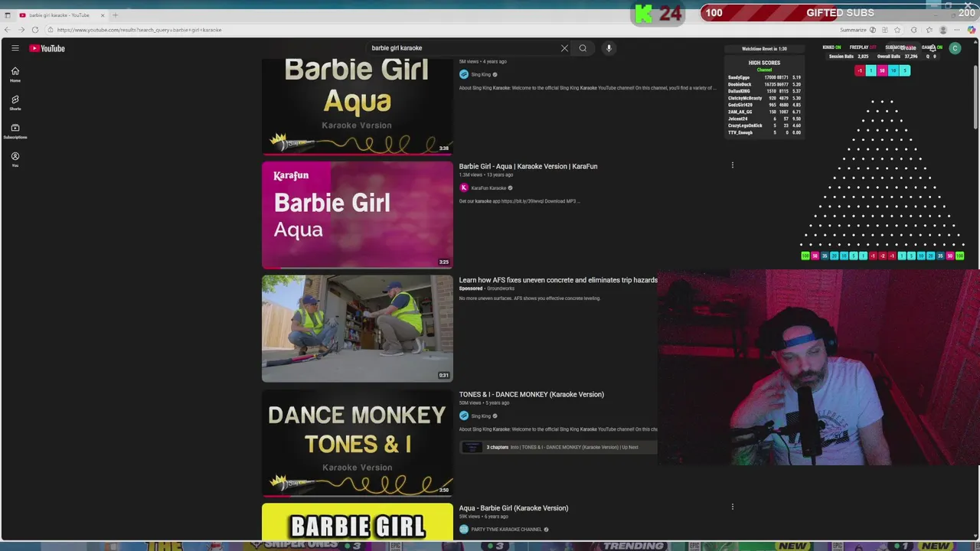
Task: Click Summarize in the address bar
Action: [x=853, y=30]
